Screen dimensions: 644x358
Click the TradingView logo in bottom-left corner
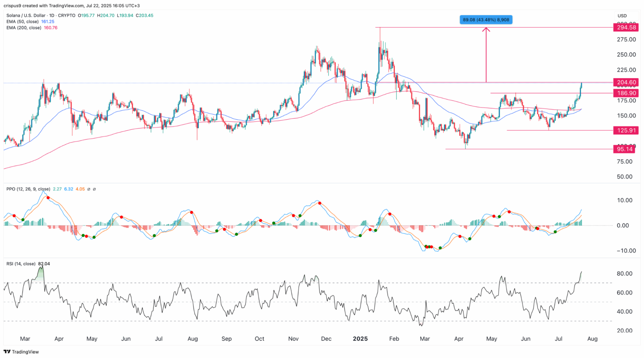pos(21,352)
